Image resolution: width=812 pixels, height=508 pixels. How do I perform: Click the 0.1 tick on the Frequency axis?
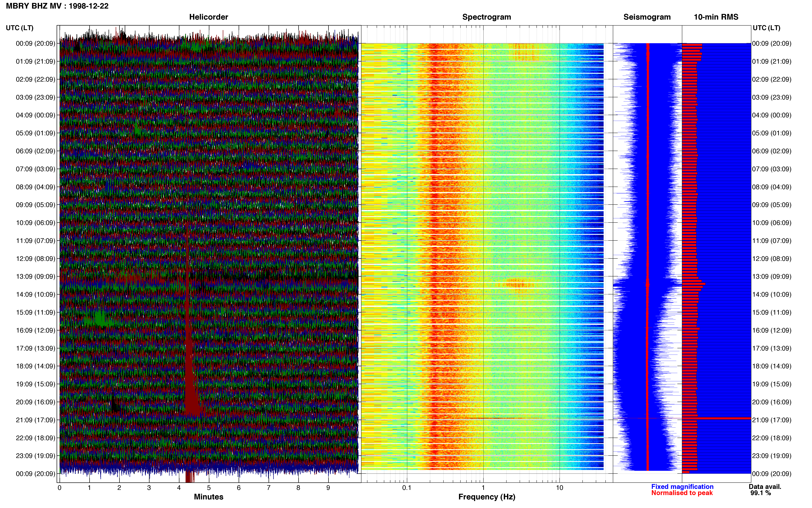pos(407,488)
